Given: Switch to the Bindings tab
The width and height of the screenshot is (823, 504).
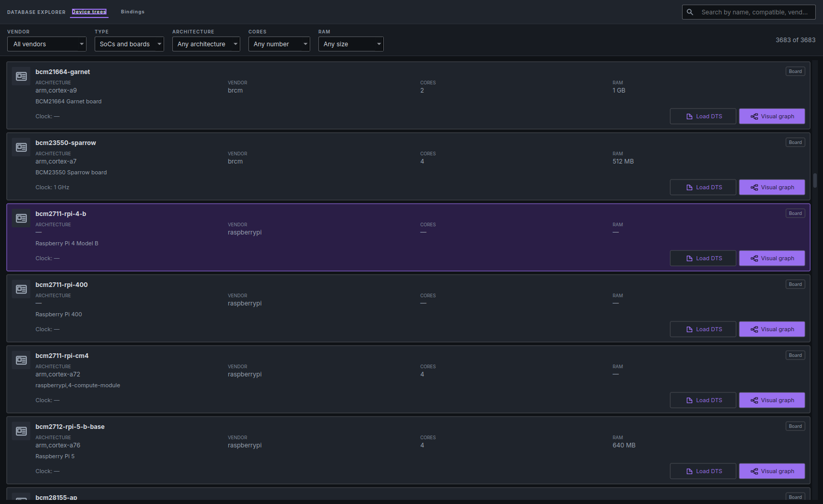Looking at the screenshot, I should tap(133, 12).
